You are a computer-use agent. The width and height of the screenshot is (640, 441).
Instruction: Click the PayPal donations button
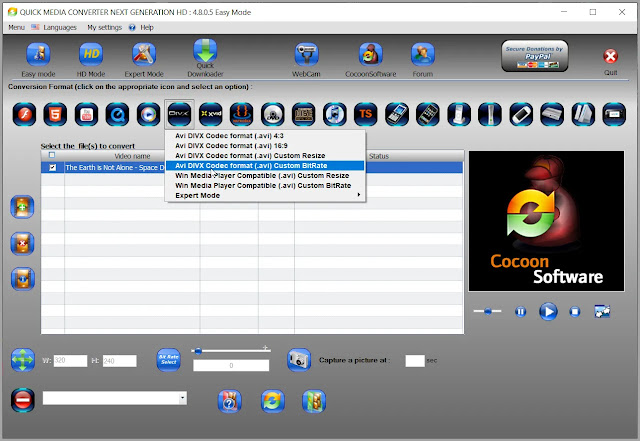pos(535,56)
